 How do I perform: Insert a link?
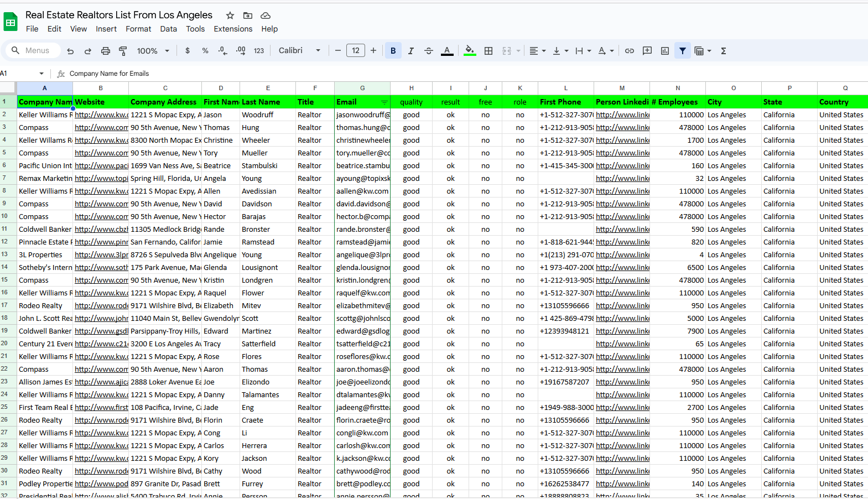coord(630,51)
